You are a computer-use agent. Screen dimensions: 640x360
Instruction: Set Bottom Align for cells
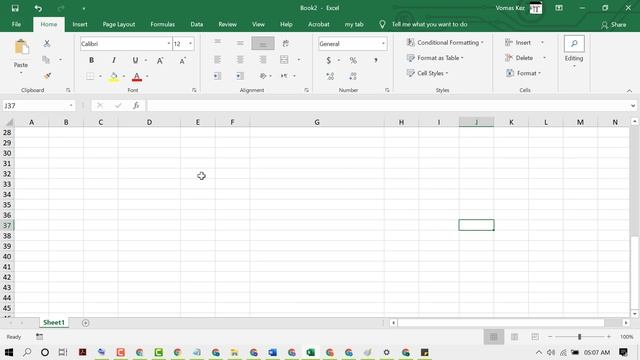point(263,43)
